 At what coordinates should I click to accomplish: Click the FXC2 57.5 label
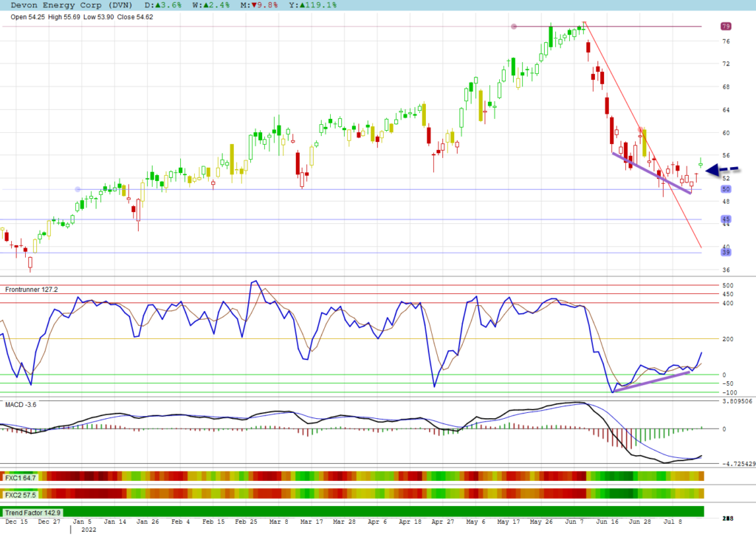pos(20,495)
